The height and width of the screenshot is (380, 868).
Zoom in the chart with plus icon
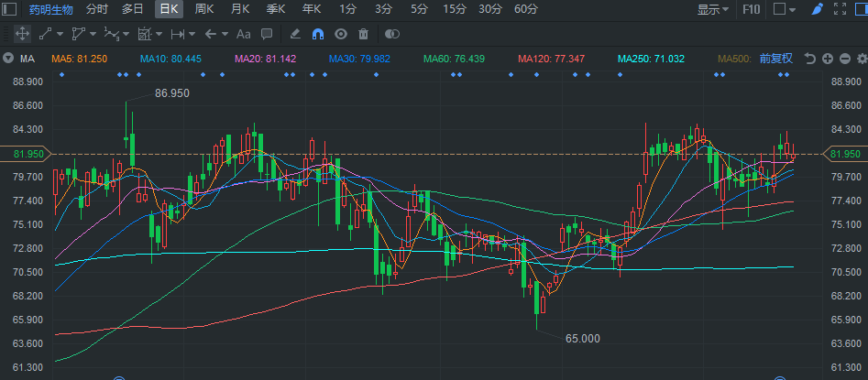tap(828, 59)
